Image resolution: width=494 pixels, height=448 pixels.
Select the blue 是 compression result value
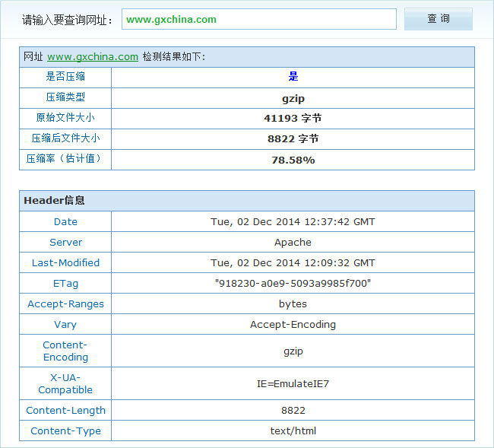pyautogui.click(x=293, y=77)
